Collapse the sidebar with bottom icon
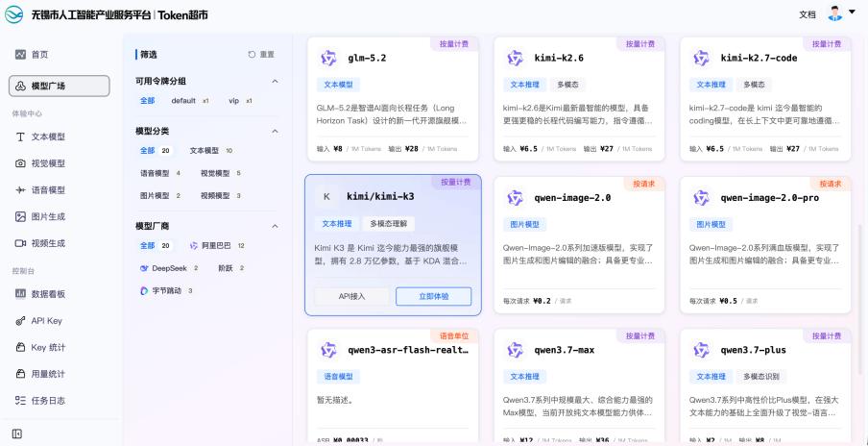This screenshot has width=868, height=446. coord(17,434)
